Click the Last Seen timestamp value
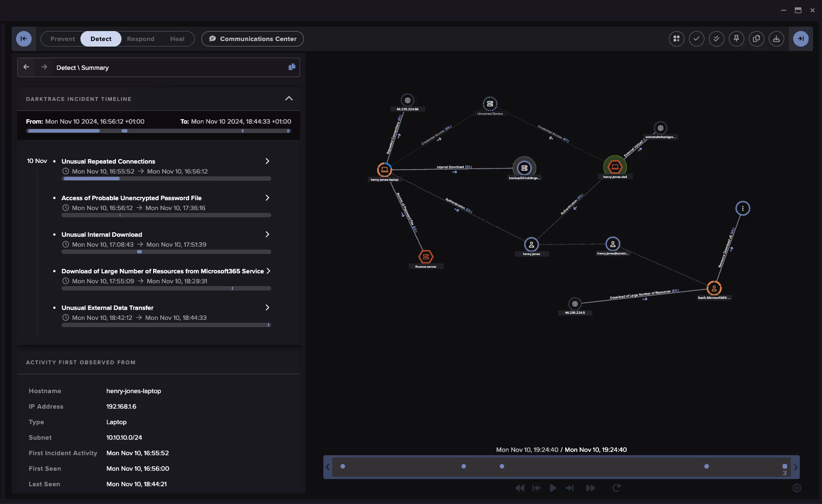The image size is (822, 504). [136, 484]
